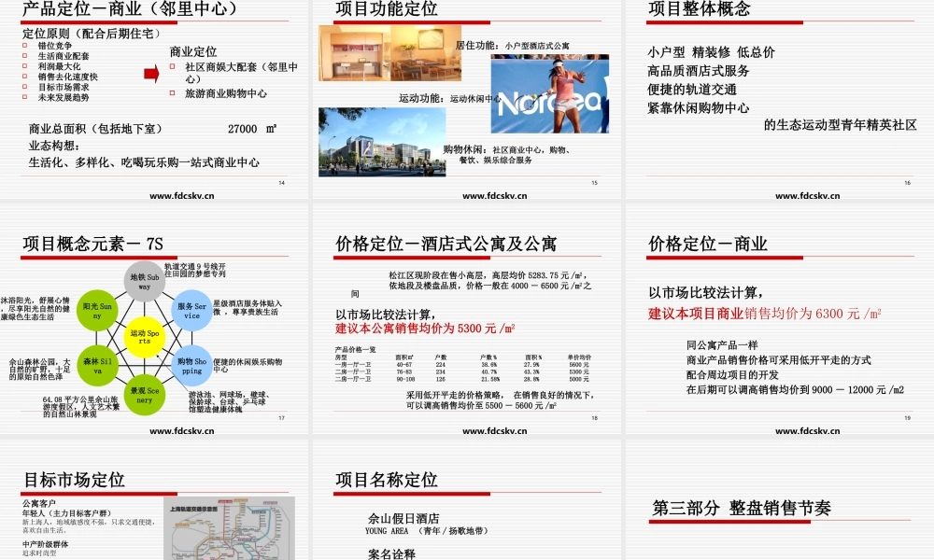Click the shopping mall rendering image
Screen dimensions: 934x560
382,142
